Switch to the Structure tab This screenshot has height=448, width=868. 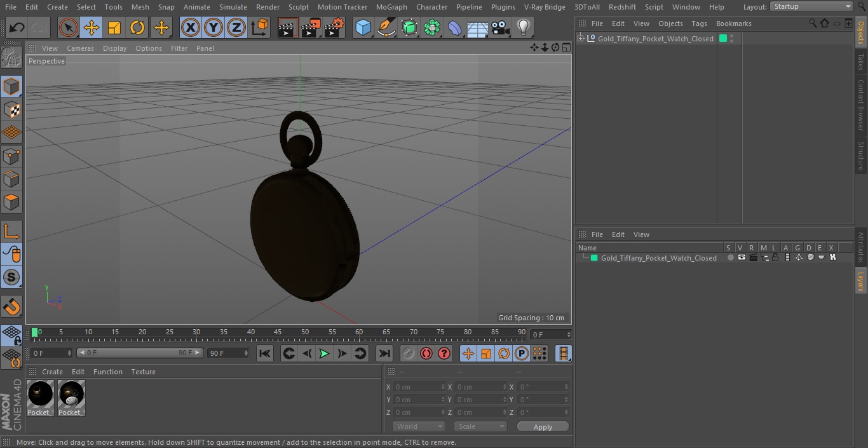pos(861,156)
